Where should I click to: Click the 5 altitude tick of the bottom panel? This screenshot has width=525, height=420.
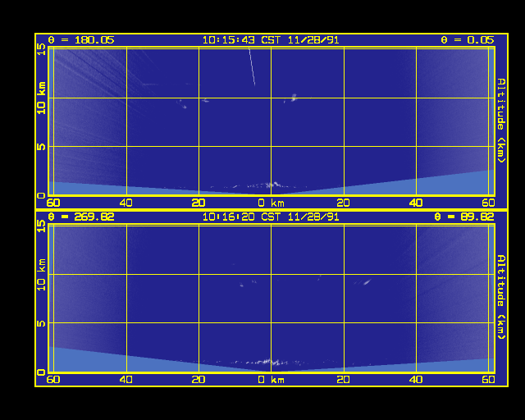point(41,323)
